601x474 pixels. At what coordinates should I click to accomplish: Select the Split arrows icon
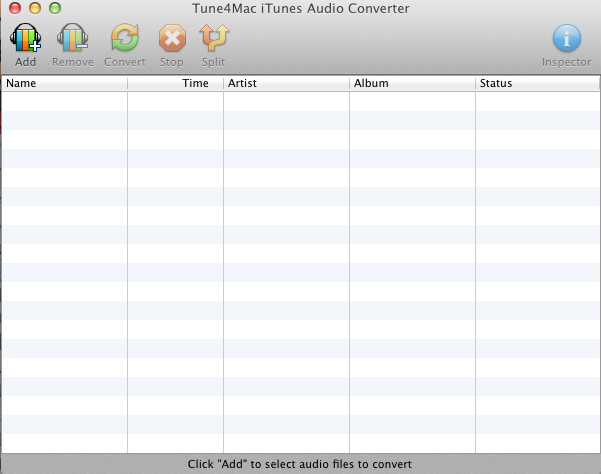214,38
